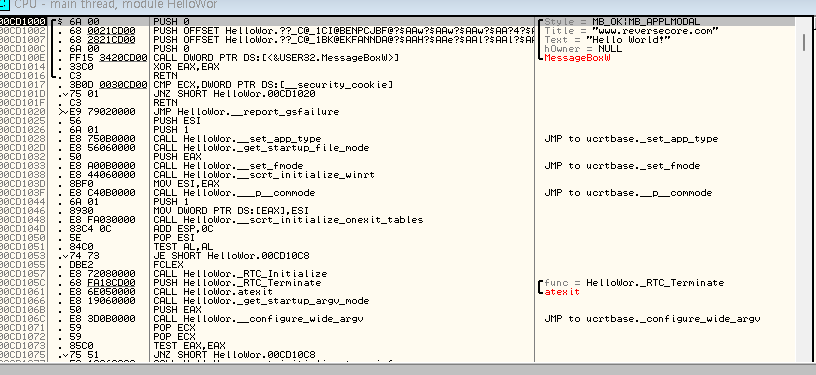Click the CALL HelloWor.___p__commode instruction
Image resolution: width=816 pixels, height=375 pixels.
pyautogui.click(x=234, y=193)
